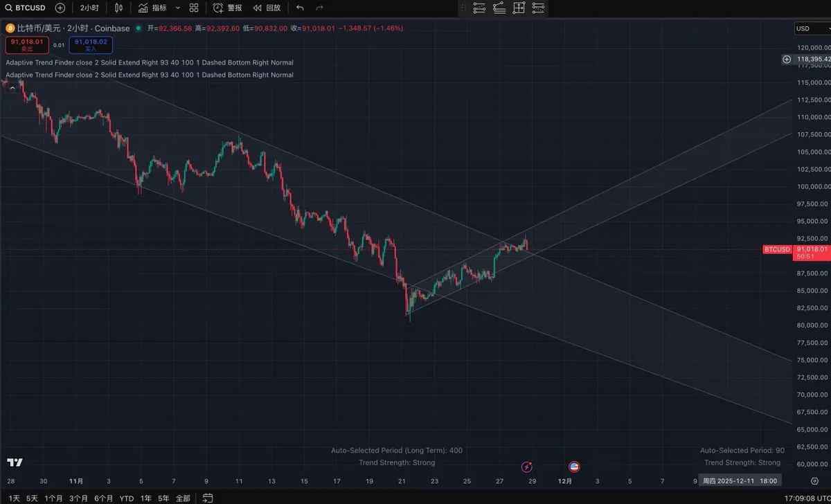Image resolution: width=831 pixels, height=504 pixels.
Task: Select the first drawing tool in the floating toolbar
Action: tap(479, 8)
